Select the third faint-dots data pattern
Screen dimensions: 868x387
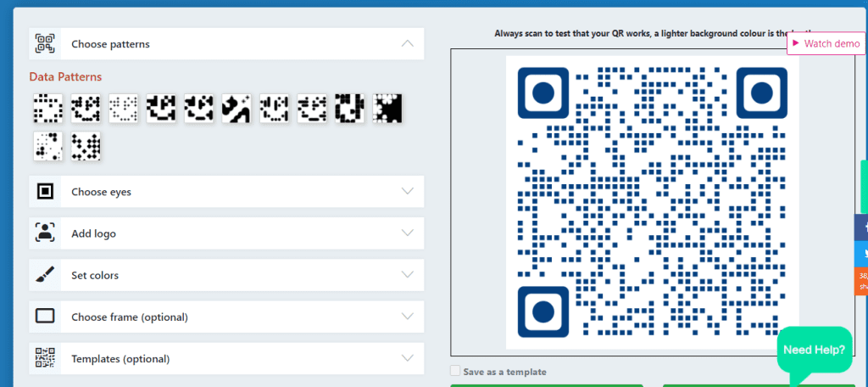[124, 108]
